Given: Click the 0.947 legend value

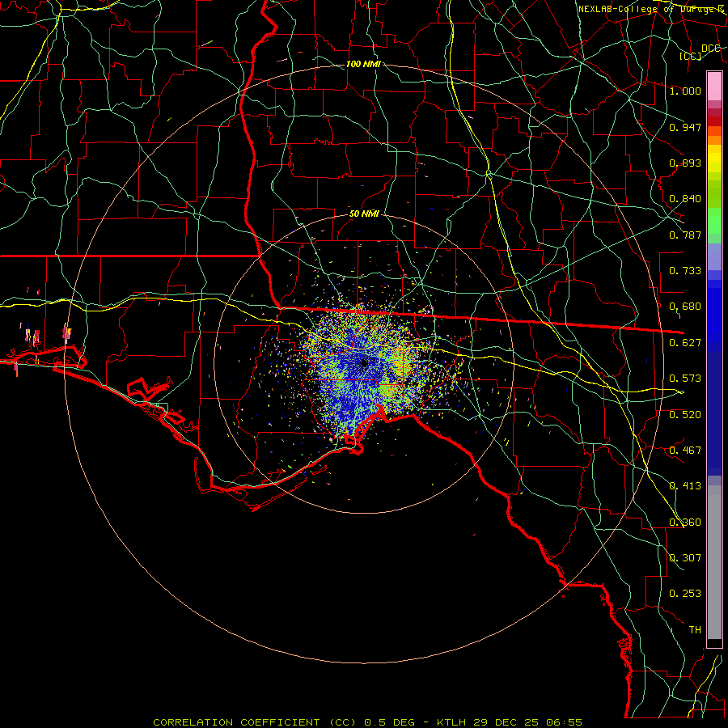Looking at the screenshot, I should [x=685, y=127].
